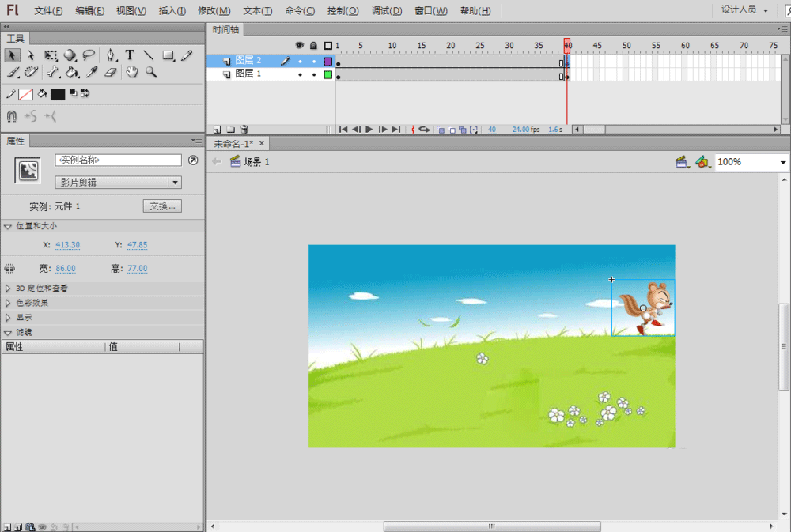The width and height of the screenshot is (791, 532).
Task: Open the 影片剪辑 symbol type dropdown
Action: coord(119,183)
